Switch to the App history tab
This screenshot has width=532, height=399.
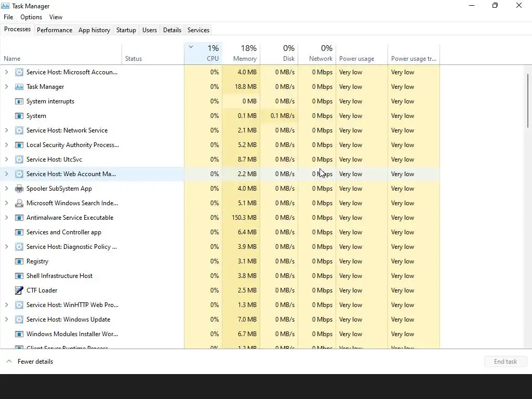pyautogui.click(x=95, y=30)
